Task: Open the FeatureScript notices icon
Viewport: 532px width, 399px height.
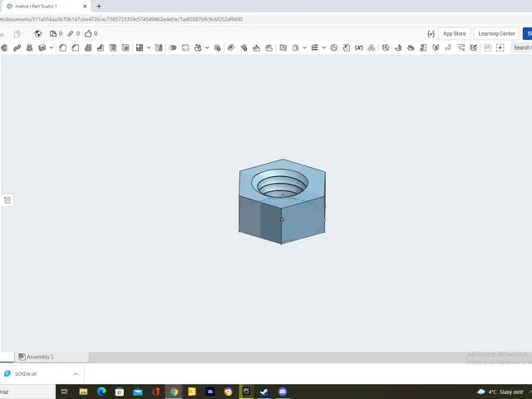Action: (x=431, y=33)
